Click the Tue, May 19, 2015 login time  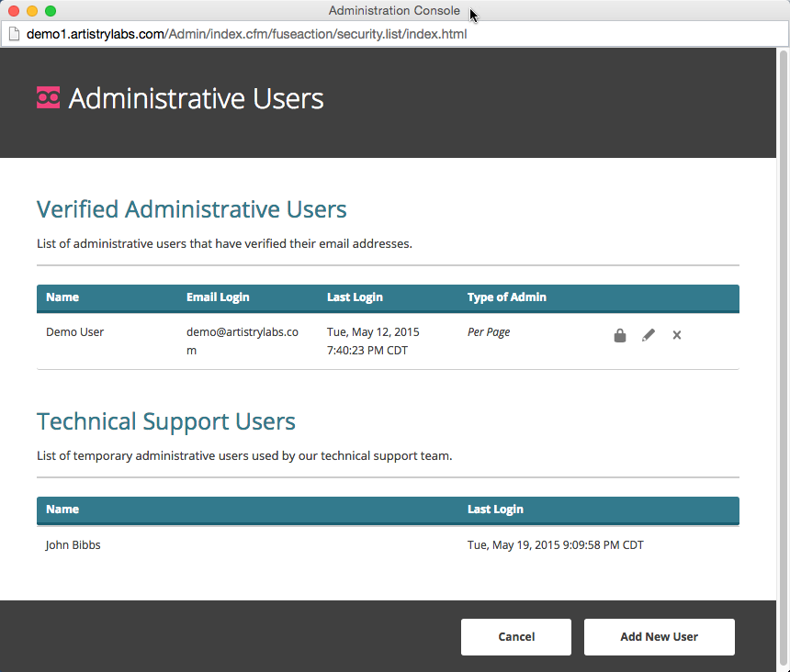click(x=555, y=545)
